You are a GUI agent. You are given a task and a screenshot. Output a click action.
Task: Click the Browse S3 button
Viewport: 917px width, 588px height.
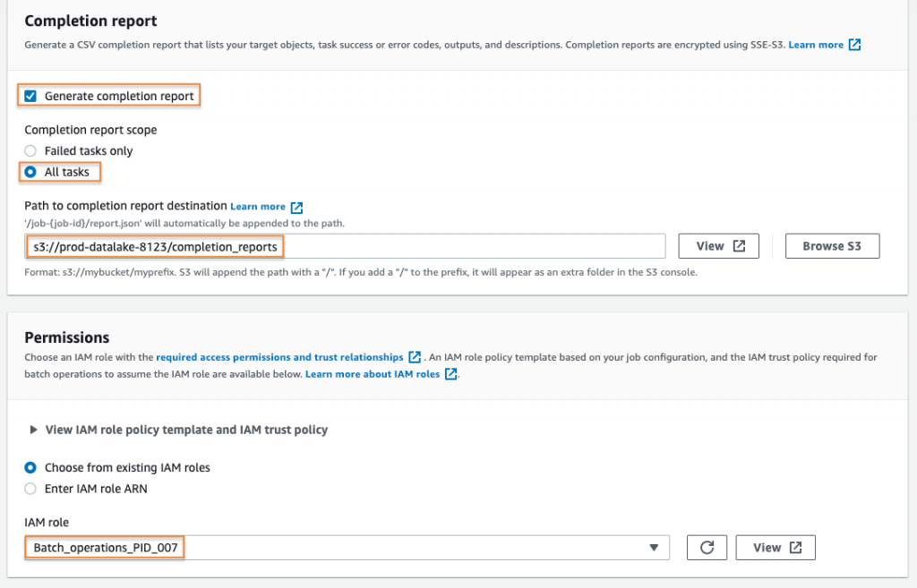click(x=832, y=245)
